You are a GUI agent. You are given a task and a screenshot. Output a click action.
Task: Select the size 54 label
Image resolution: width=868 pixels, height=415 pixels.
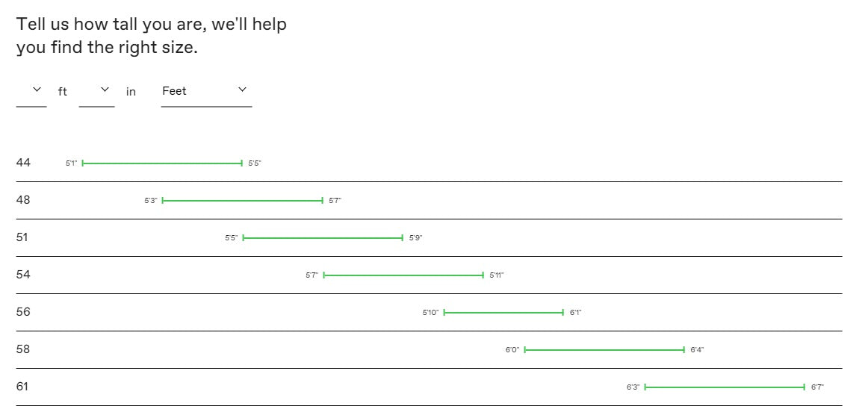23,275
